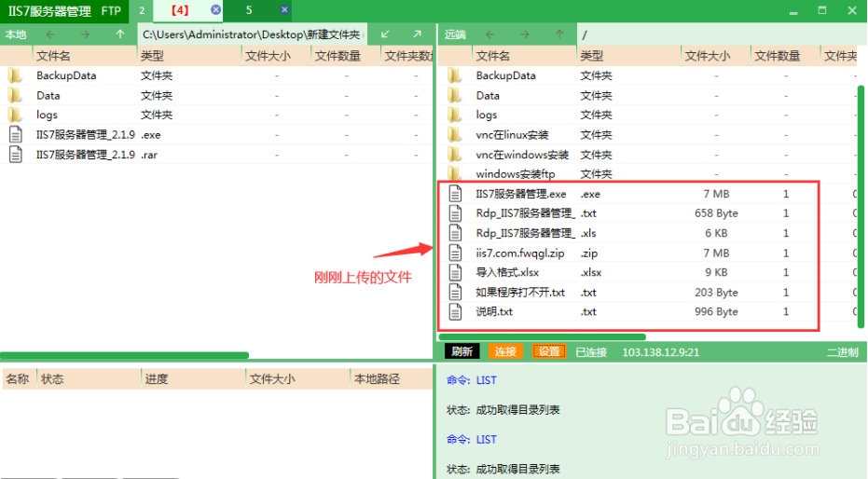Click 已连接 connection status text
This screenshot has height=479, width=868.
click(x=591, y=352)
